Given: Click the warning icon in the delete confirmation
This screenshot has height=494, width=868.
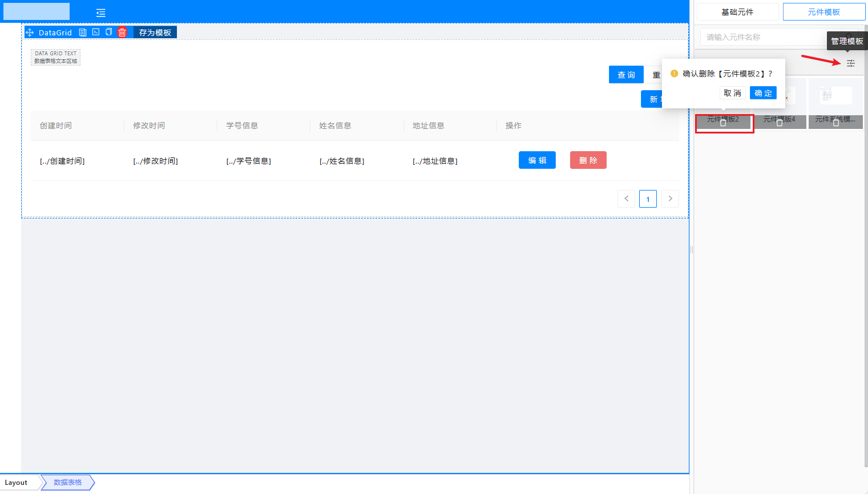Looking at the screenshot, I should tap(674, 74).
